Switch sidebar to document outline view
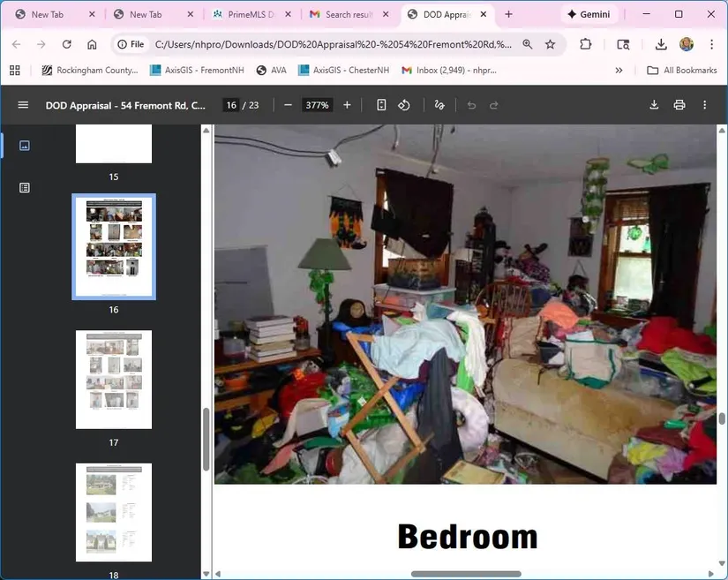Image resolution: width=728 pixels, height=580 pixels. click(x=25, y=187)
